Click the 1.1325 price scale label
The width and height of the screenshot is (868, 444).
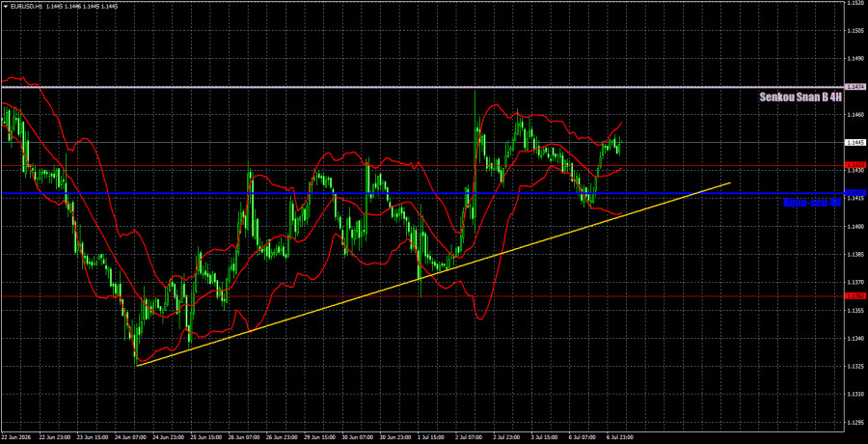coord(854,367)
